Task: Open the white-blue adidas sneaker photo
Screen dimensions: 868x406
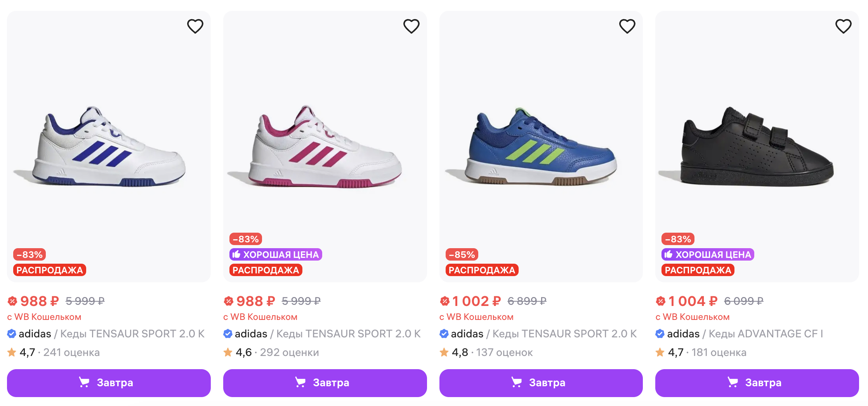Action: point(109,147)
